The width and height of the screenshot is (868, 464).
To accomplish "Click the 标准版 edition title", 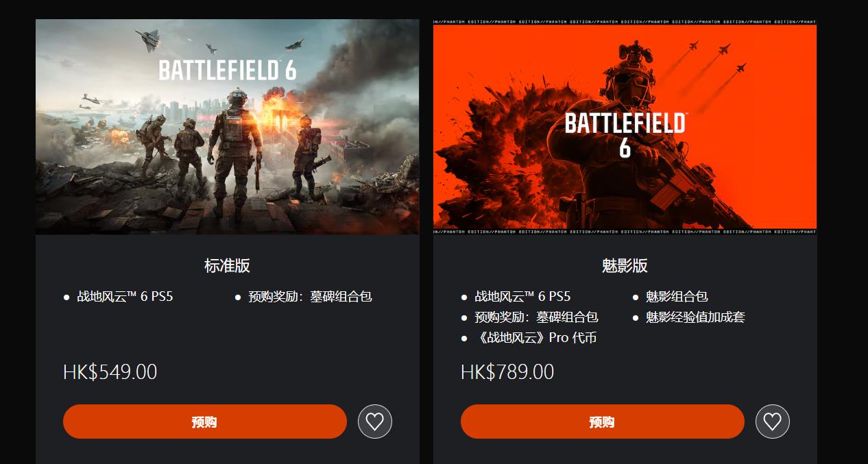I will click(227, 266).
